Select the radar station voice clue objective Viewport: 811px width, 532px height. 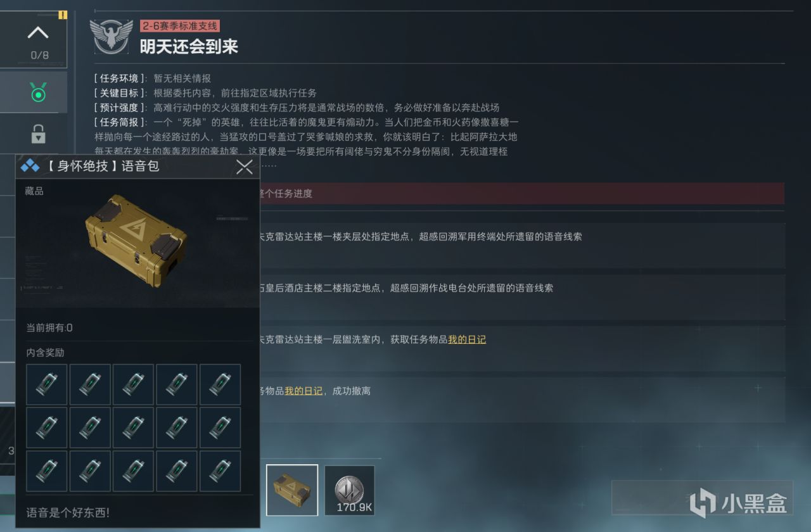pos(521,245)
